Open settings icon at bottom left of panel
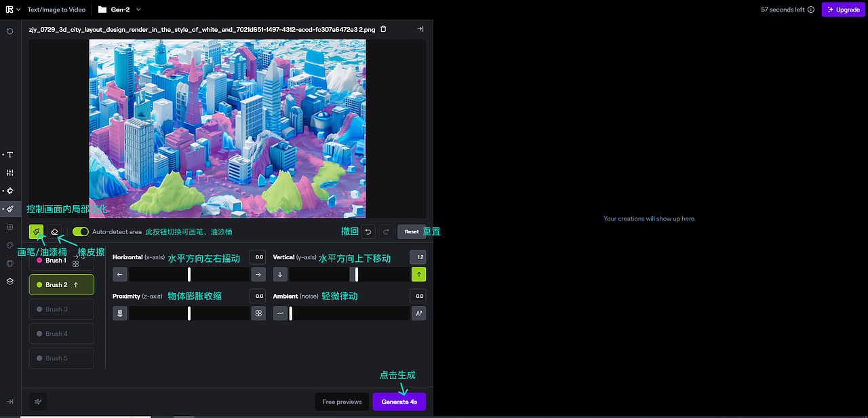 (x=38, y=402)
